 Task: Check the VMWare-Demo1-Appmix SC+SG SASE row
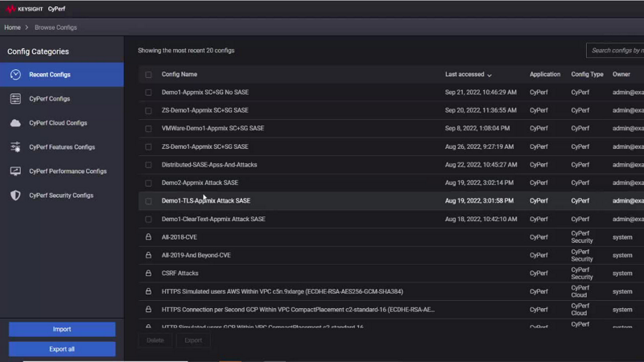coord(148,129)
